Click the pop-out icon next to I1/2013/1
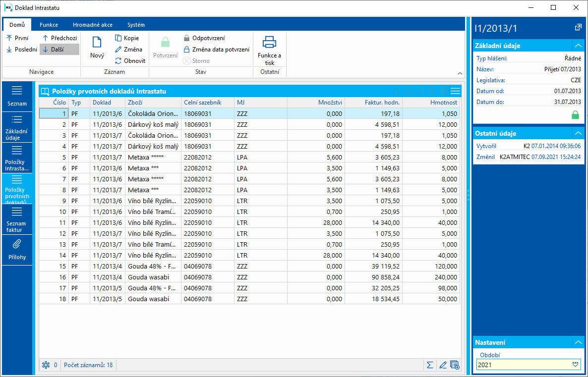The height and width of the screenshot is (377, 588). click(x=578, y=28)
